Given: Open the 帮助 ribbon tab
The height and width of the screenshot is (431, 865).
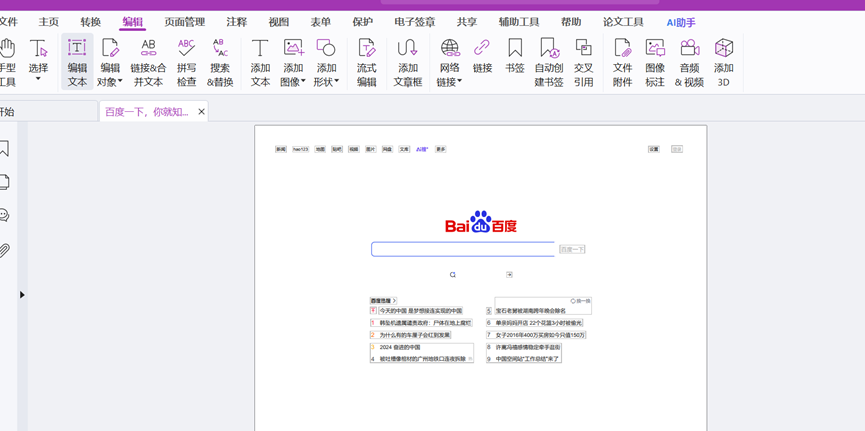Looking at the screenshot, I should point(571,22).
